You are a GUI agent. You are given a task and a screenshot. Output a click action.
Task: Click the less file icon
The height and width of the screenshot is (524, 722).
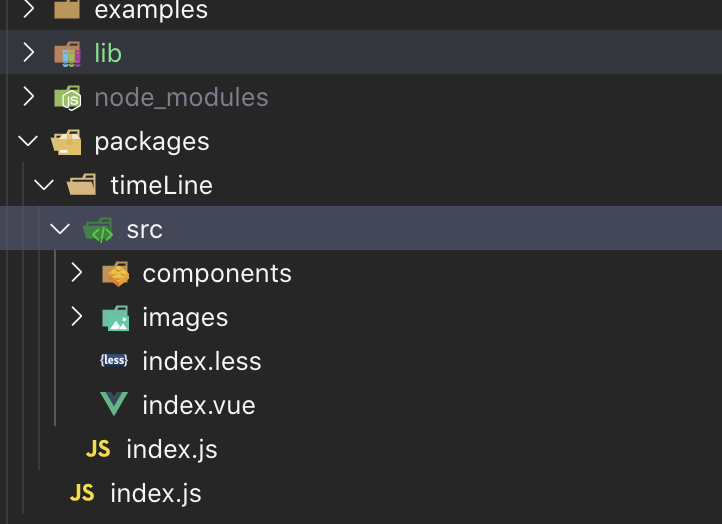pos(114,361)
